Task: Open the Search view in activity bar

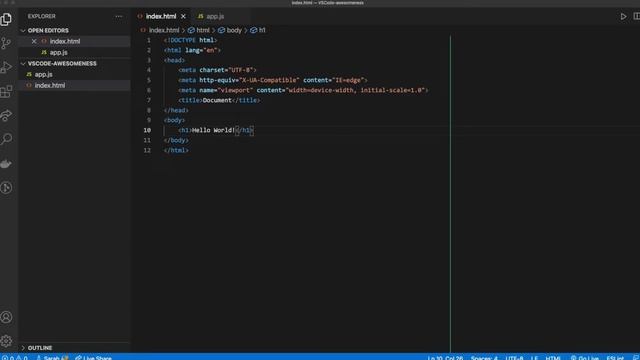Action: [x=6, y=139]
